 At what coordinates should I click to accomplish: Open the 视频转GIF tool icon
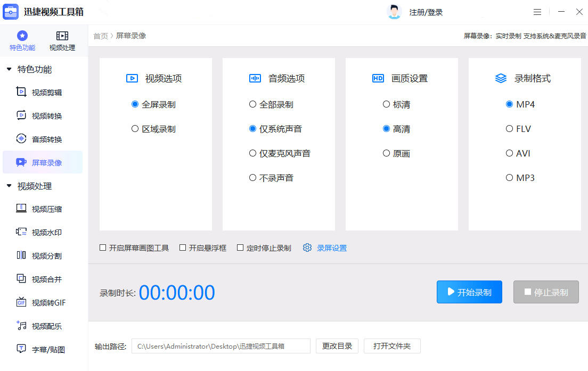click(x=21, y=302)
